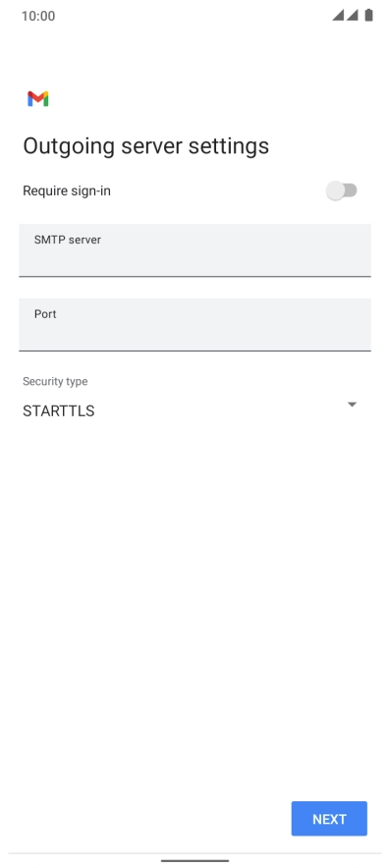Tap the second cellular signal icon
This screenshot has width=390, height=868.
[353, 16]
